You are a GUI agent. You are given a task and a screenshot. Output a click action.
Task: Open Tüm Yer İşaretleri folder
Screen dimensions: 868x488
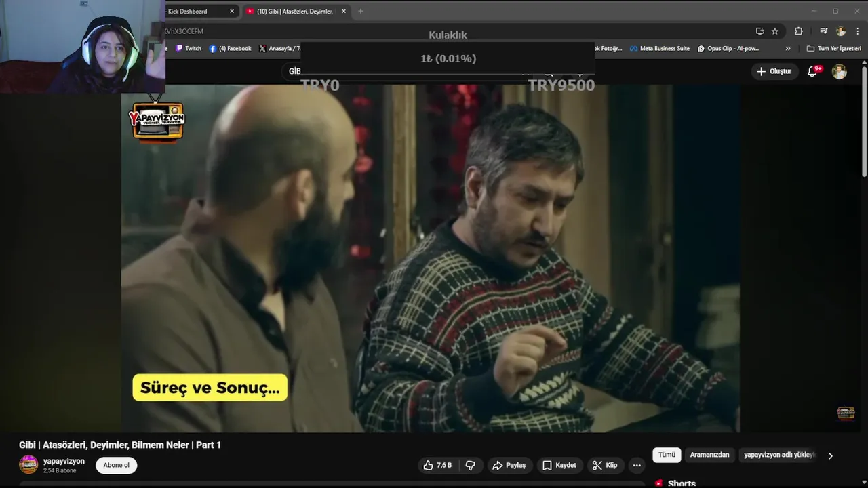click(834, 48)
